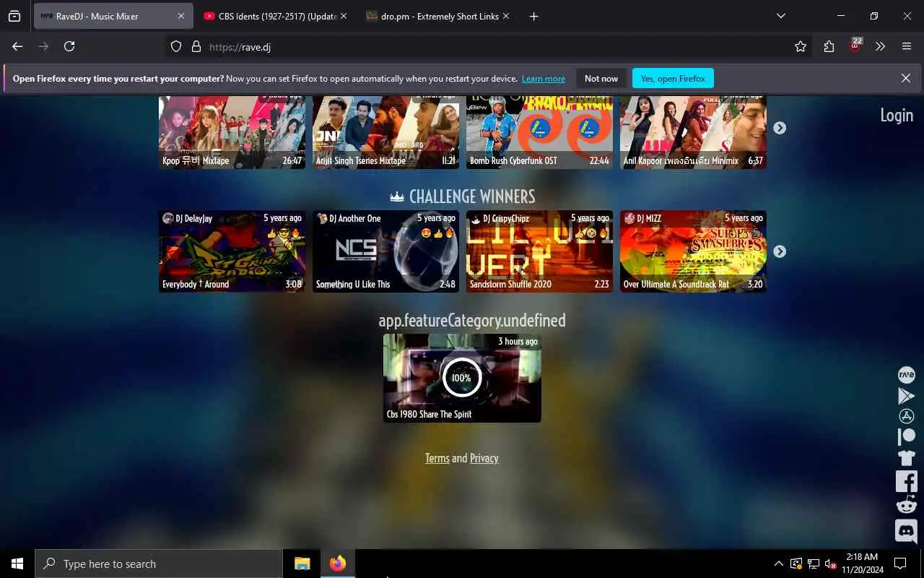Open the Patreon icon in sidebar
Screen dimensions: 924x578
point(906,436)
